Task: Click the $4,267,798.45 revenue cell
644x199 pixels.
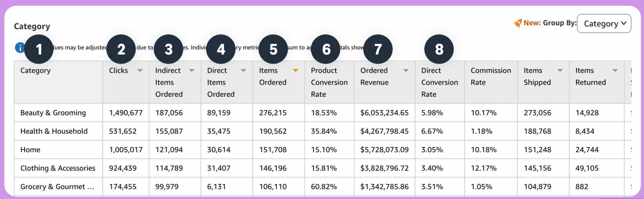Action: click(384, 131)
